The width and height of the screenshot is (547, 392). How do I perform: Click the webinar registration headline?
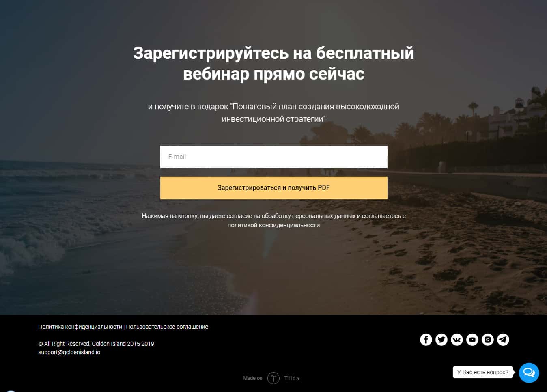273,63
